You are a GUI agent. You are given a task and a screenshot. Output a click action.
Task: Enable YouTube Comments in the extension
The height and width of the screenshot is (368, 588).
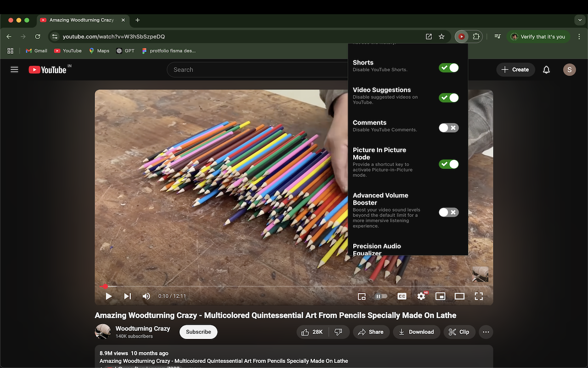[448, 127]
